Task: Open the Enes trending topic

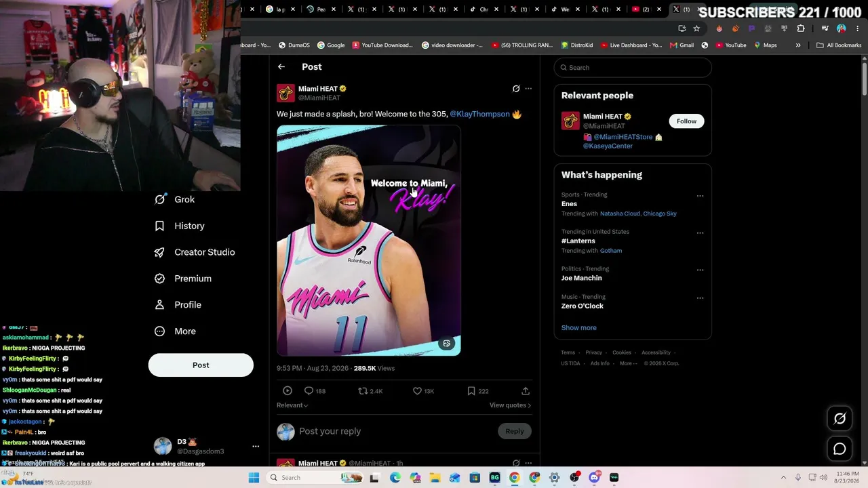Action: [x=569, y=204]
